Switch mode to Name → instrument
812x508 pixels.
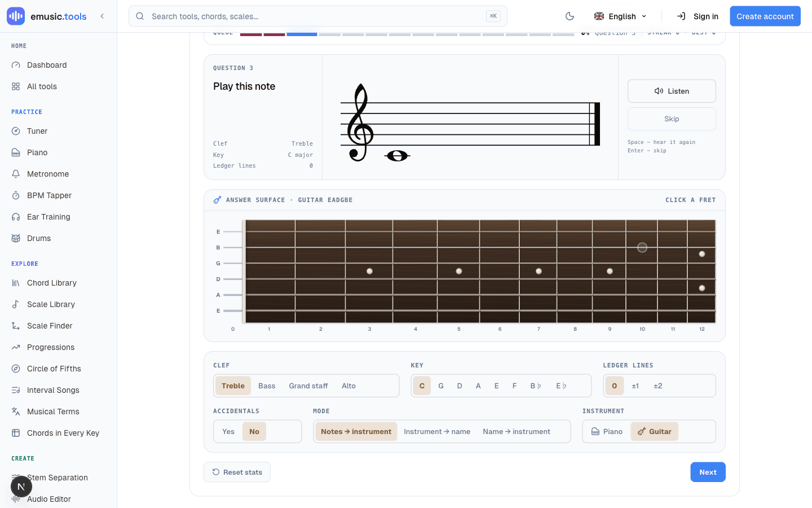(517, 432)
